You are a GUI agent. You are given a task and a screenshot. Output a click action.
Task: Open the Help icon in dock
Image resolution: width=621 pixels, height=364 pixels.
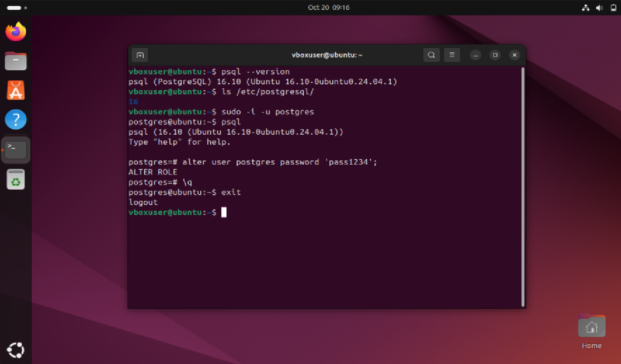click(16, 120)
